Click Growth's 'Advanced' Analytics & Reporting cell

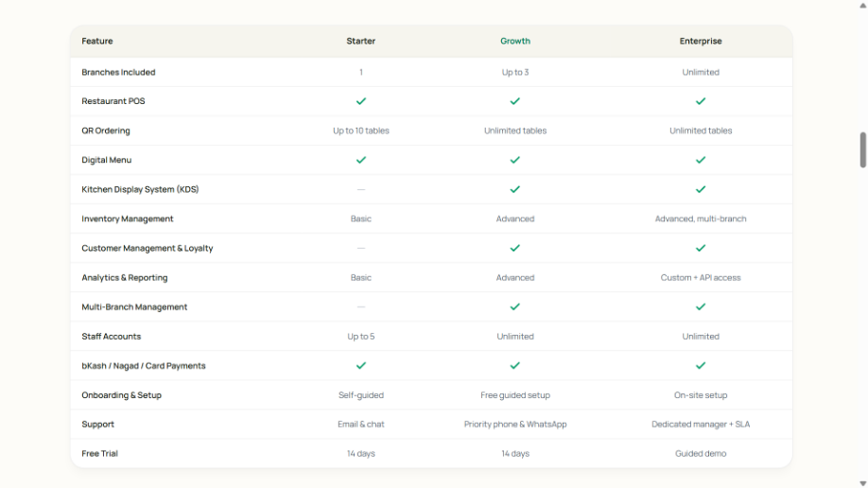click(514, 277)
